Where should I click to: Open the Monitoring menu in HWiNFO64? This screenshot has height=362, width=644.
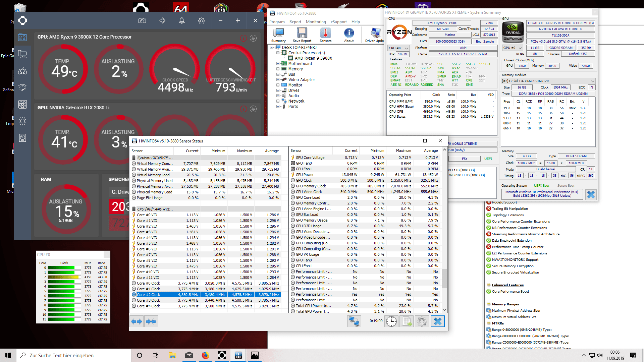tap(316, 22)
